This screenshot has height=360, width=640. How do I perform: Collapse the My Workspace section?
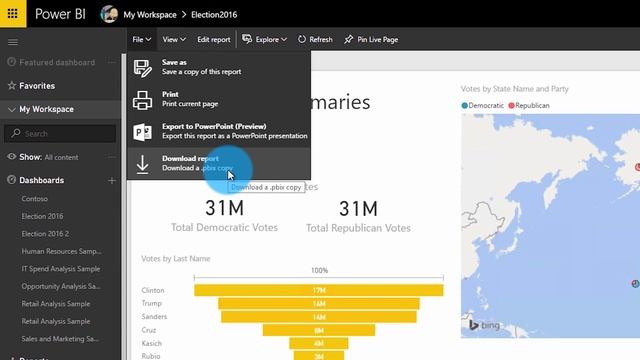[11, 109]
